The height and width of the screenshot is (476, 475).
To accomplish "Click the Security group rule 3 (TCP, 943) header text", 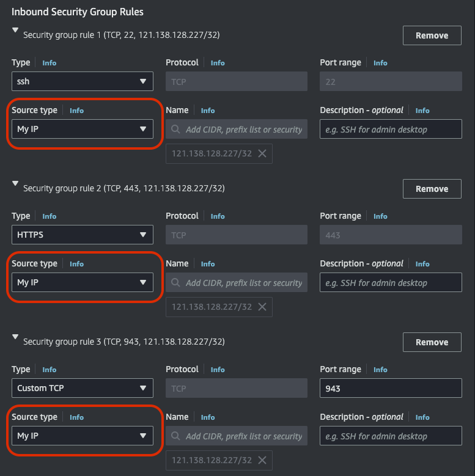I will click(124, 342).
